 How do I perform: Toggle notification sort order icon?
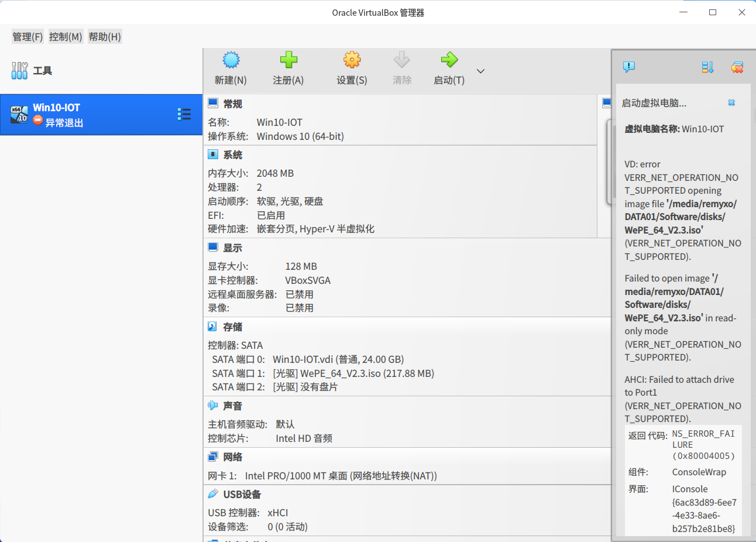click(707, 67)
